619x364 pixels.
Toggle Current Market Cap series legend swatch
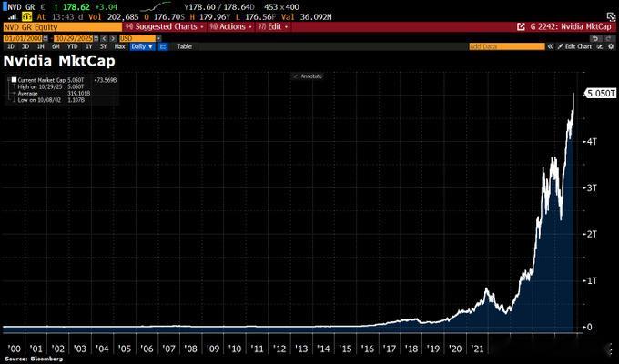click(x=14, y=80)
